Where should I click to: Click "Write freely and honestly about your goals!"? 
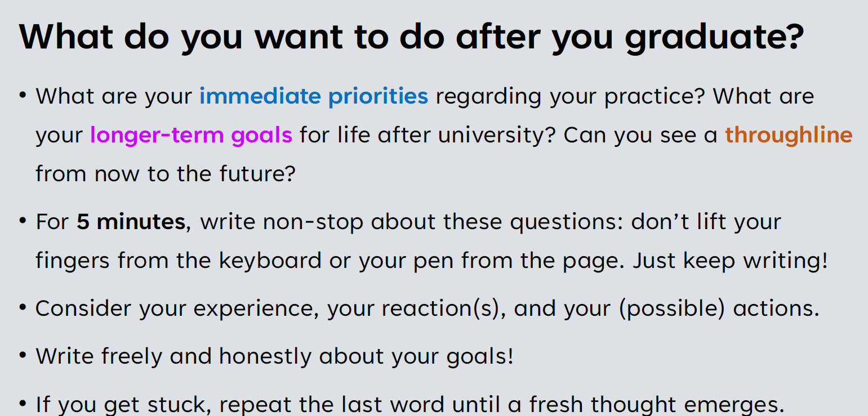[274, 356]
